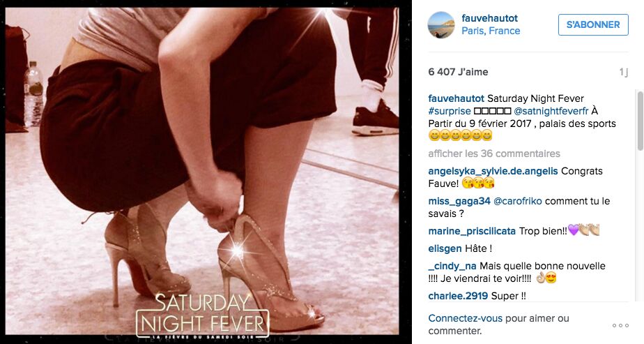644x344 pixels.
Task: Open elisgen commenter profile
Action: 445,248
